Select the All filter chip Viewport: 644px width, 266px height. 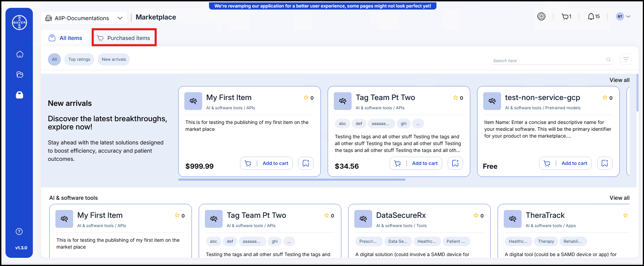(x=54, y=59)
